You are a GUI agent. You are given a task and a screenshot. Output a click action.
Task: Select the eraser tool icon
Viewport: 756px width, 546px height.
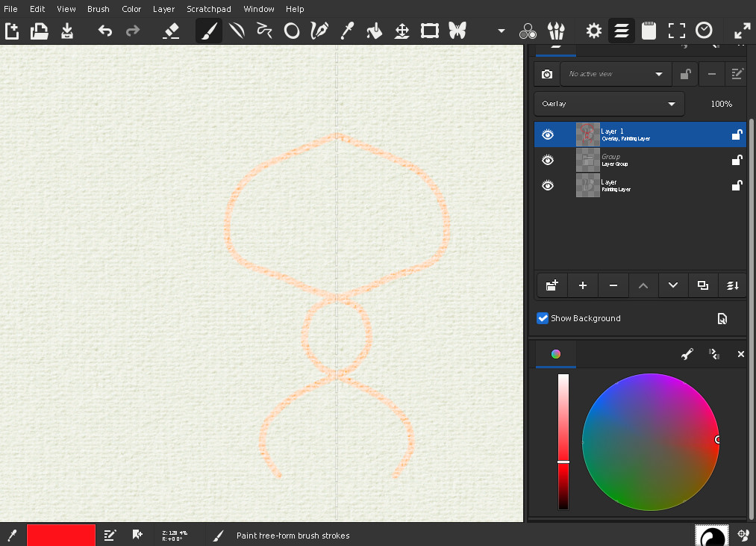pyautogui.click(x=171, y=31)
